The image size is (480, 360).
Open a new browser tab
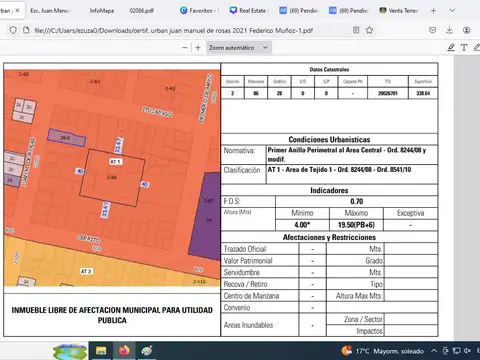(x=433, y=11)
